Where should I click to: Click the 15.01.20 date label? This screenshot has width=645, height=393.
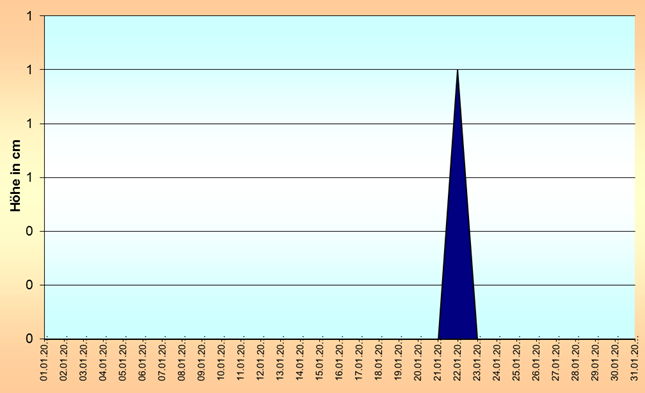click(320, 362)
